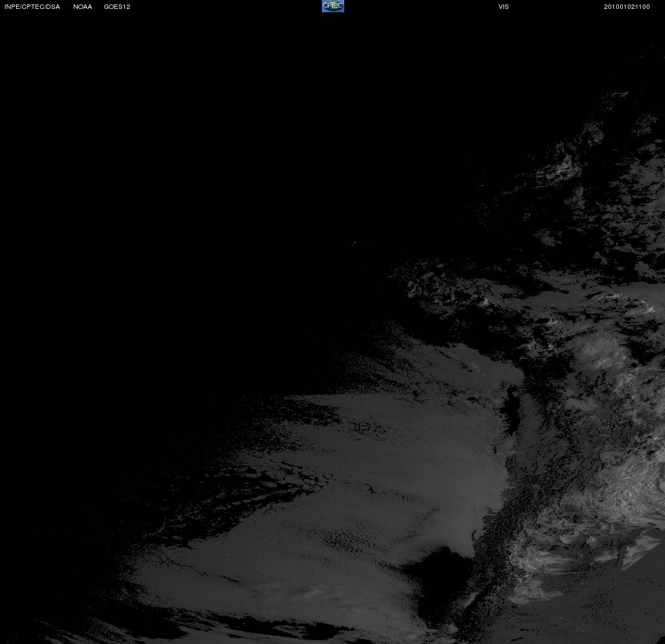Click the CPTEC logo at top center
Image resolution: width=665 pixels, height=644 pixels.
pos(333,6)
